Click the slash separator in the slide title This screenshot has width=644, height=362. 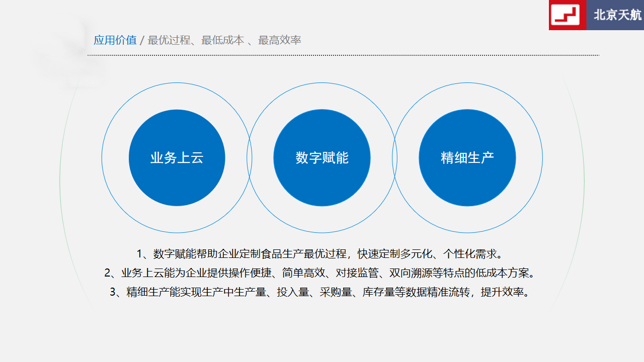142,40
